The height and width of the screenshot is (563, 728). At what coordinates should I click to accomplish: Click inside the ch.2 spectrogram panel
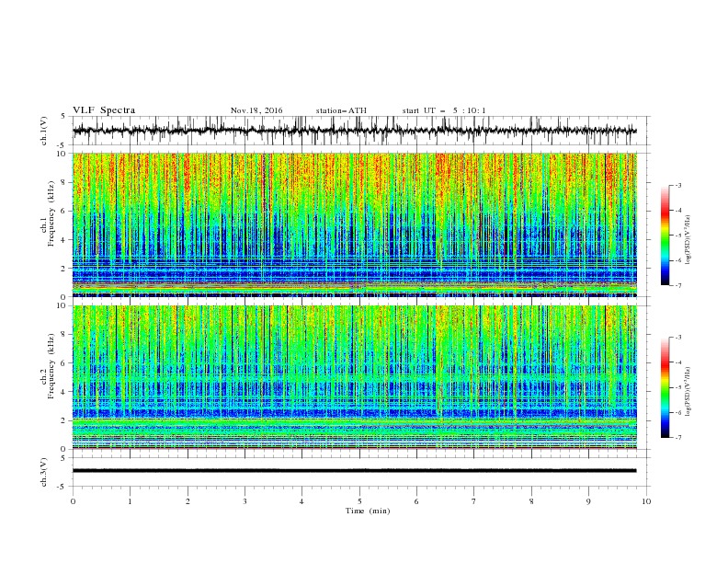coord(354,377)
